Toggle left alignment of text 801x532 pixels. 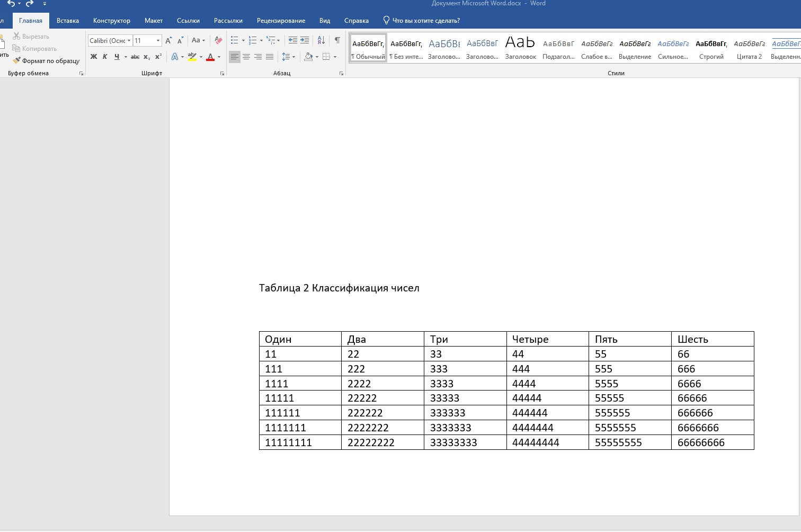click(235, 57)
